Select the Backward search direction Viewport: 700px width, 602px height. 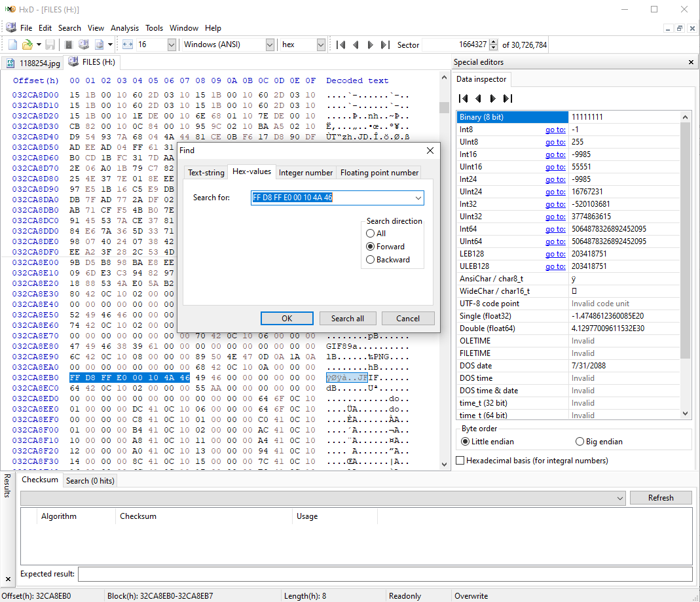(x=371, y=260)
